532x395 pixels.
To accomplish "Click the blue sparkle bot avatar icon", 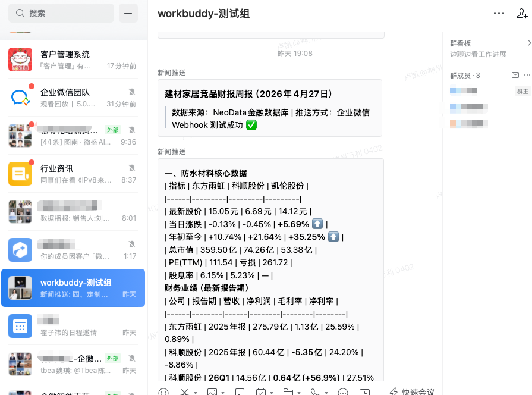I will [x=20, y=250].
